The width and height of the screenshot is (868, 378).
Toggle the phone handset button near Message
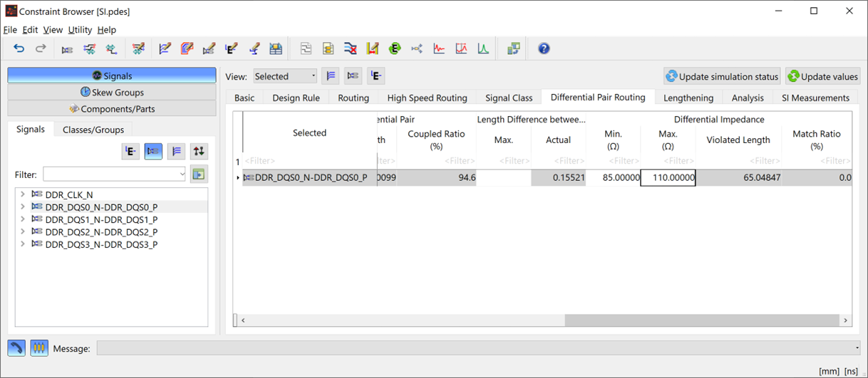coord(16,348)
